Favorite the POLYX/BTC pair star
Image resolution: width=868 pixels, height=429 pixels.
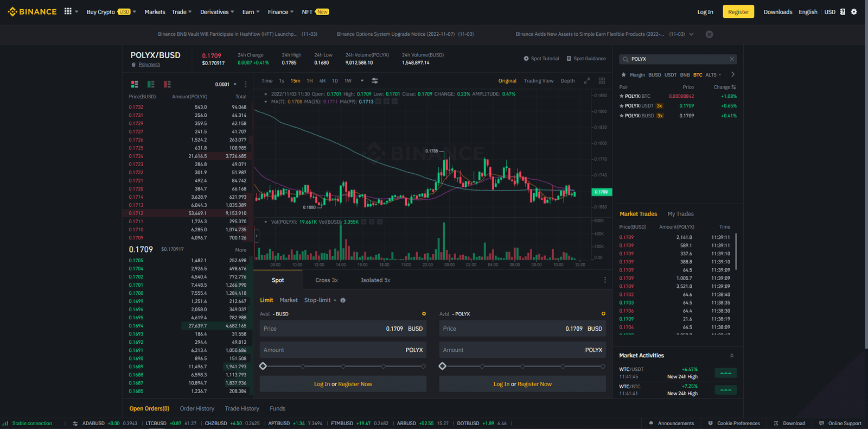(622, 96)
